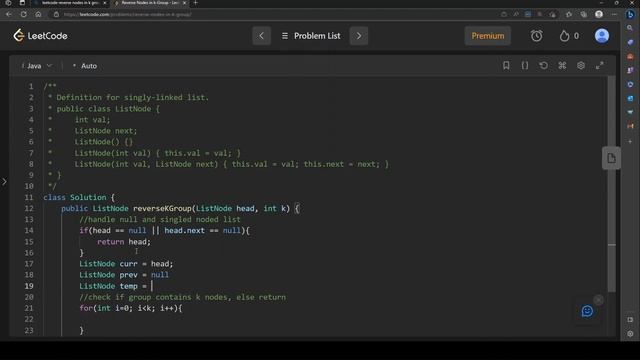640x360 pixels.
Task: Go to the previous problem arrow
Action: (x=262, y=36)
